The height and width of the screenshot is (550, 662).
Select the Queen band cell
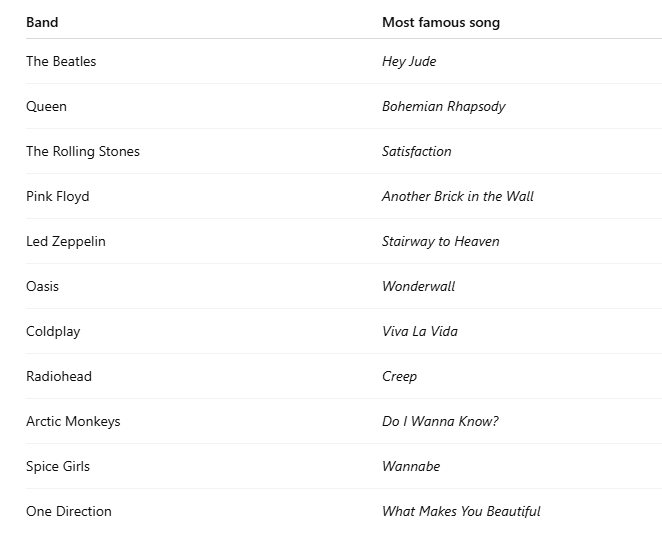(46, 106)
